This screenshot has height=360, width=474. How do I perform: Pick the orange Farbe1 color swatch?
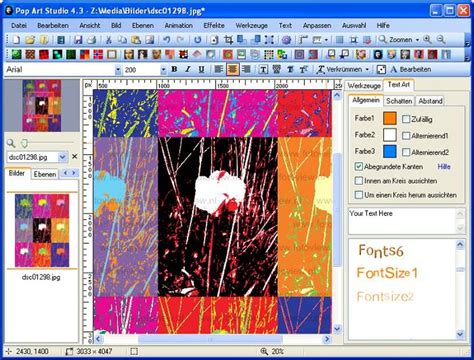tap(390, 118)
